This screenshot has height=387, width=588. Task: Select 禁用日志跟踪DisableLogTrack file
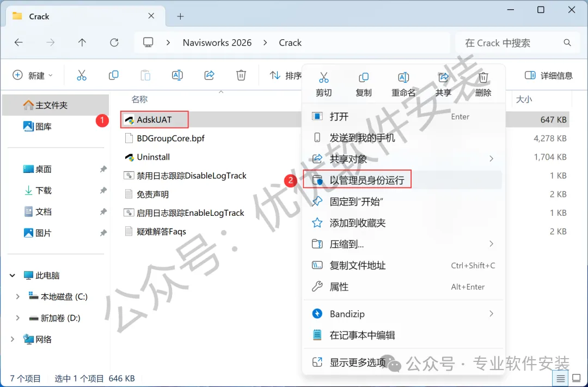tap(191, 176)
